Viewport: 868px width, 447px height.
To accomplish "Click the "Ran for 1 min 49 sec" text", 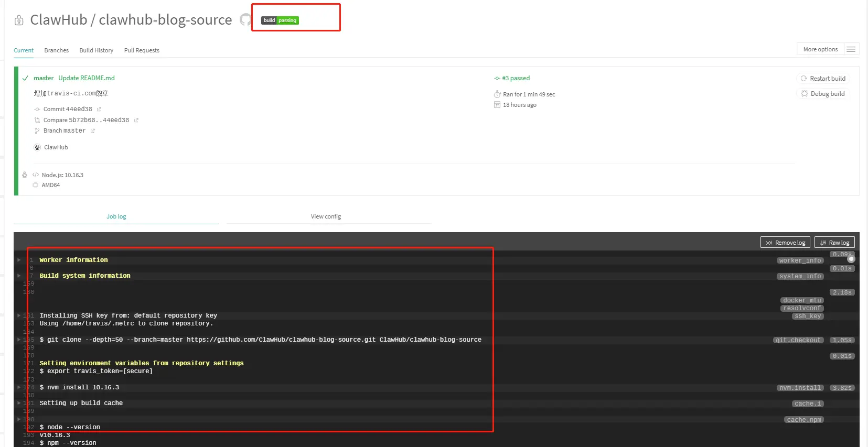I will tap(529, 94).
